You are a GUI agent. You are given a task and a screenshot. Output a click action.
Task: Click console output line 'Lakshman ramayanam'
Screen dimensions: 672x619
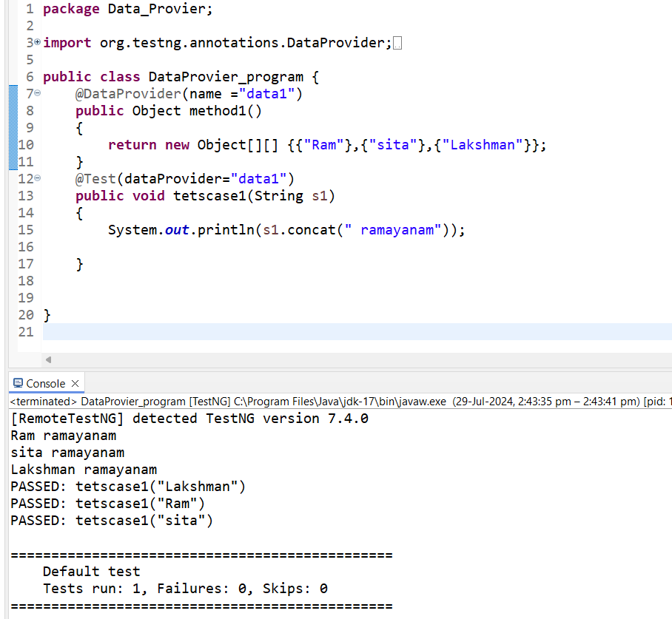tap(84, 470)
